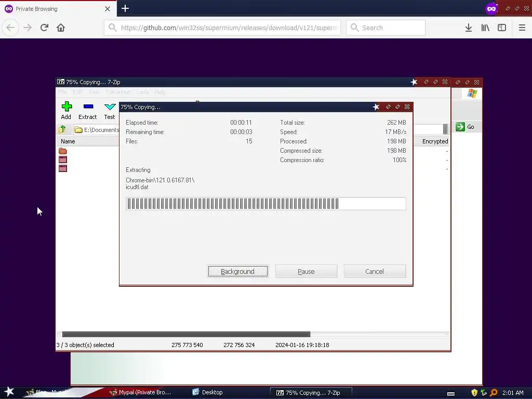
Task: Click the '3 / 3 object(s) selected' status text
Action: [85, 345]
